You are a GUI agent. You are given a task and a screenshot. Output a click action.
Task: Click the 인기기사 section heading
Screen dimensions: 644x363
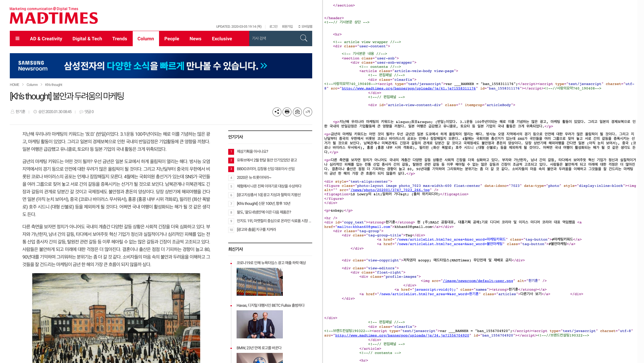click(235, 137)
